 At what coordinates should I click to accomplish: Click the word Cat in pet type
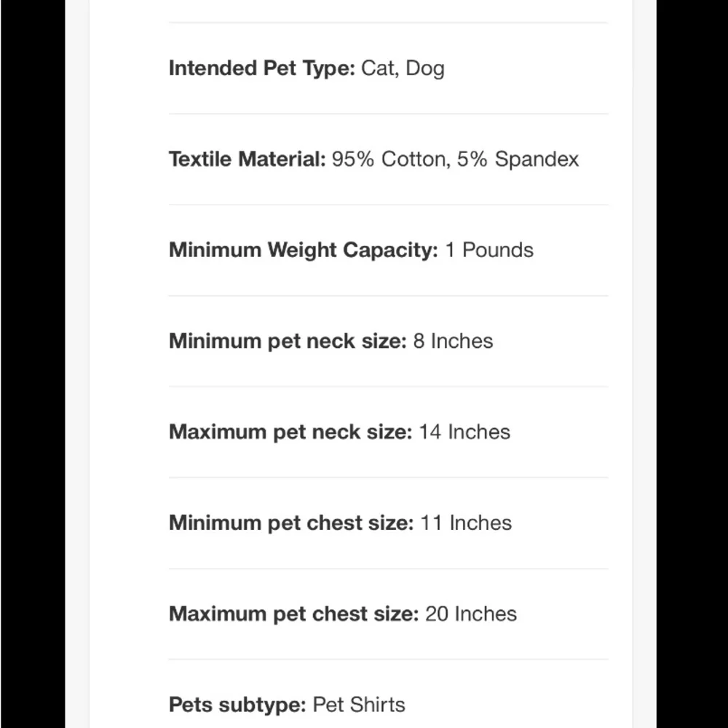click(379, 68)
